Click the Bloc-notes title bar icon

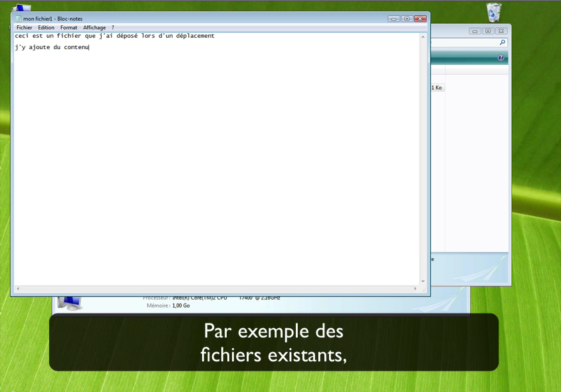click(19, 19)
